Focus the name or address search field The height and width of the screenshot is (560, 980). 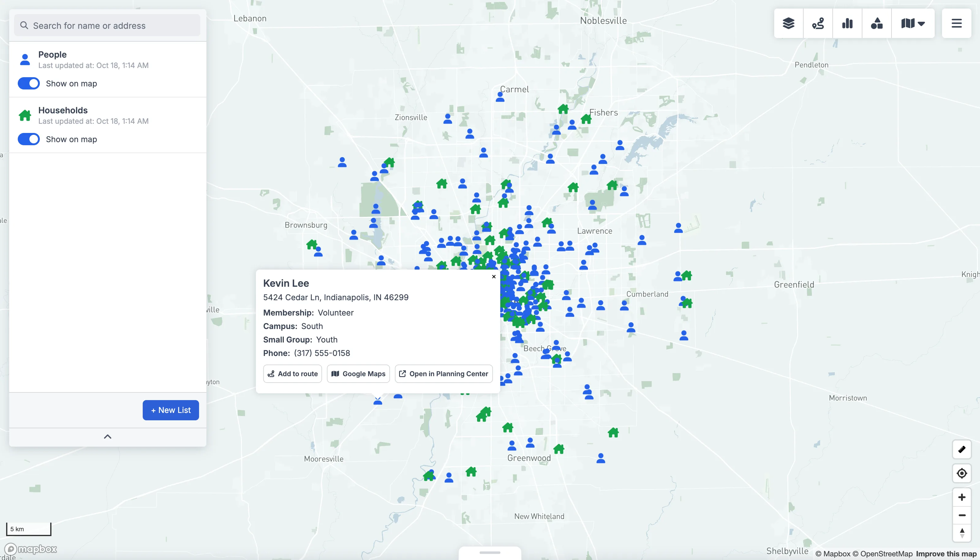tap(107, 25)
